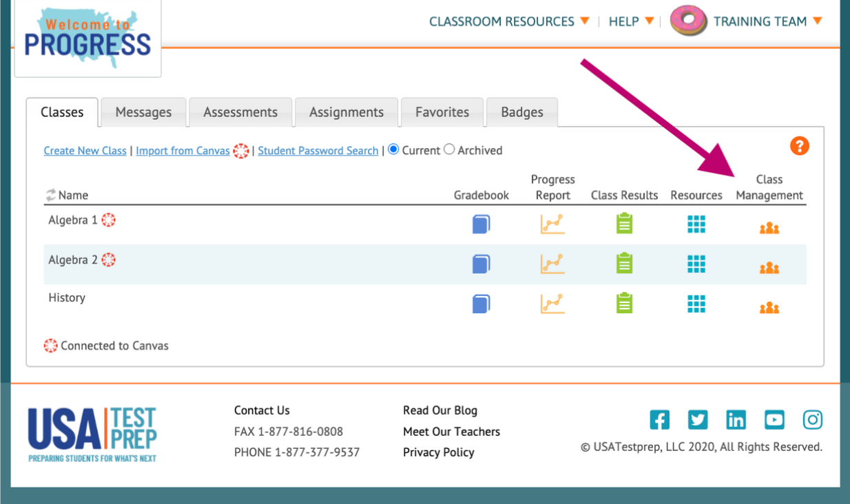850x504 pixels.
Task: Open the Privacy Policy link
Action: pyautogui.click(x=439, y=452)
